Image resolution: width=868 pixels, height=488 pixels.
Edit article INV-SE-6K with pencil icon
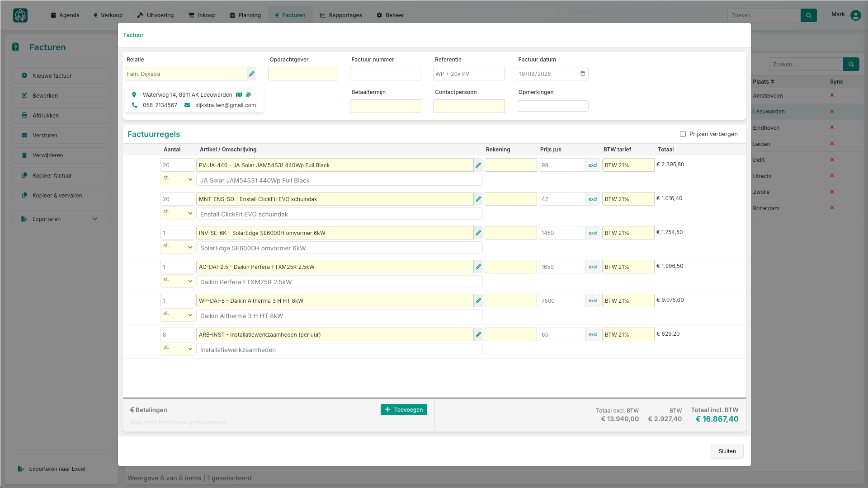point(478,233)
